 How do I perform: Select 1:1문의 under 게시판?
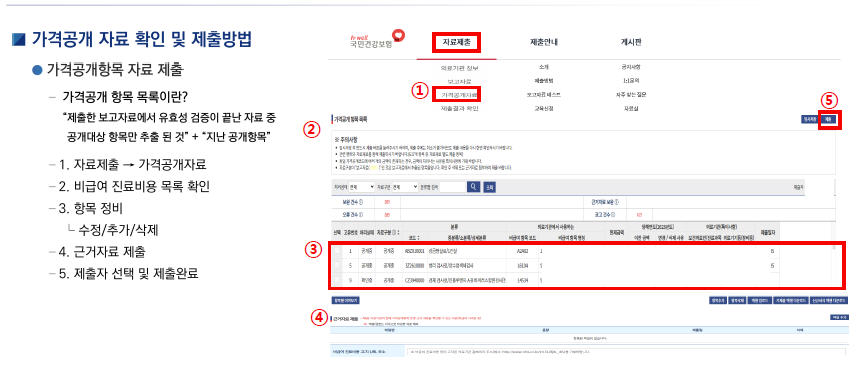[x=631, y=81]
